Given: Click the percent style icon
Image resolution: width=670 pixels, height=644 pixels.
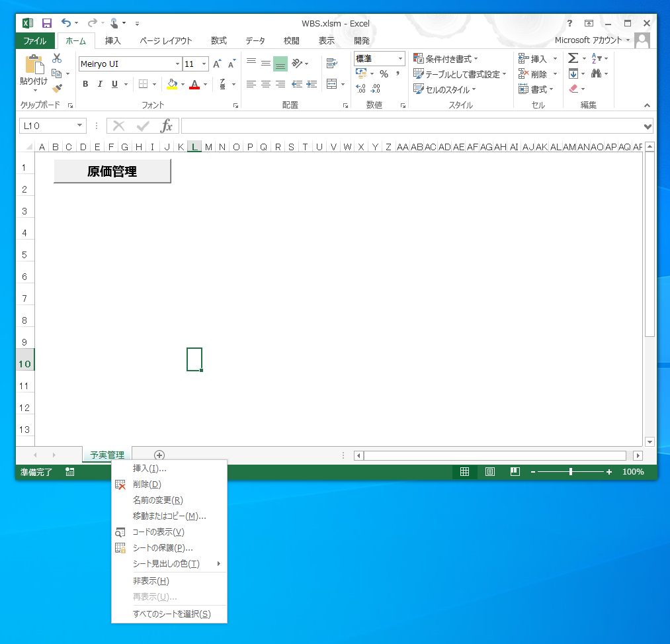Looking at the screenshot, I should point(383,74).
